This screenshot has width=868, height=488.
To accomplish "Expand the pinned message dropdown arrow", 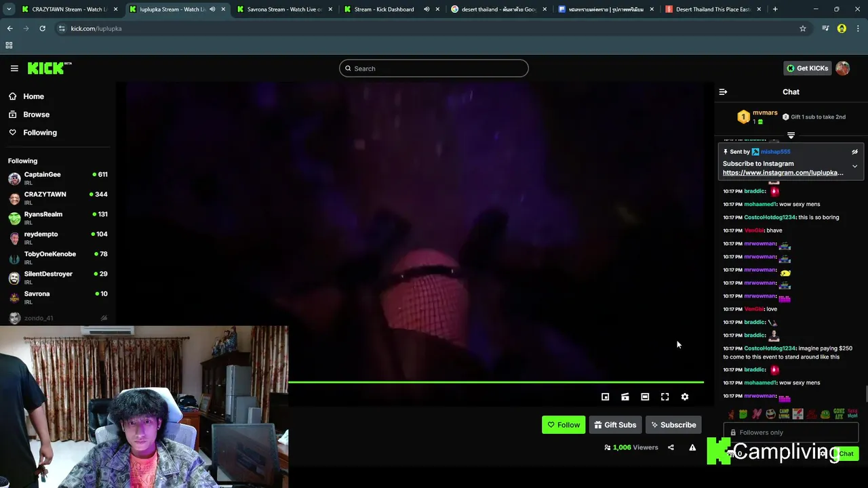I will click(854, 166).
